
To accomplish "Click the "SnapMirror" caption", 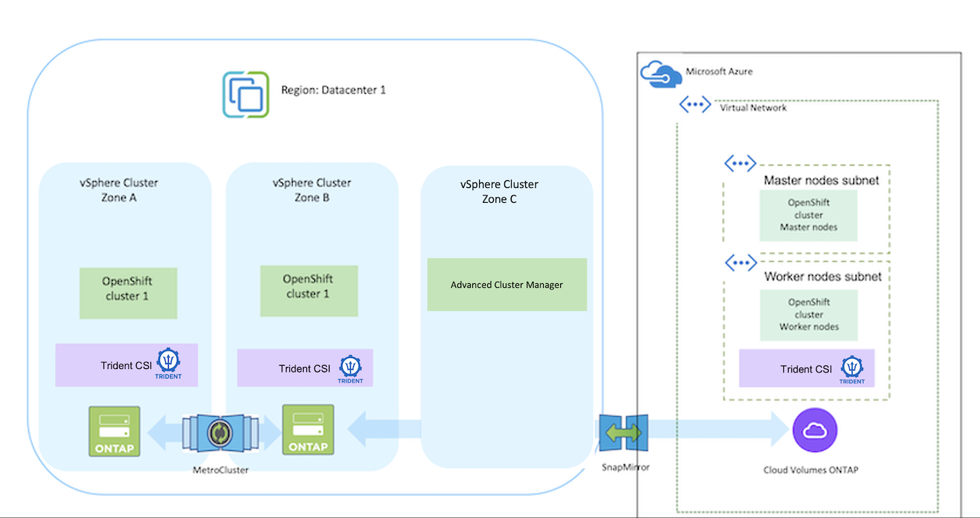I will pyautogui.click(x=626, y=467).
